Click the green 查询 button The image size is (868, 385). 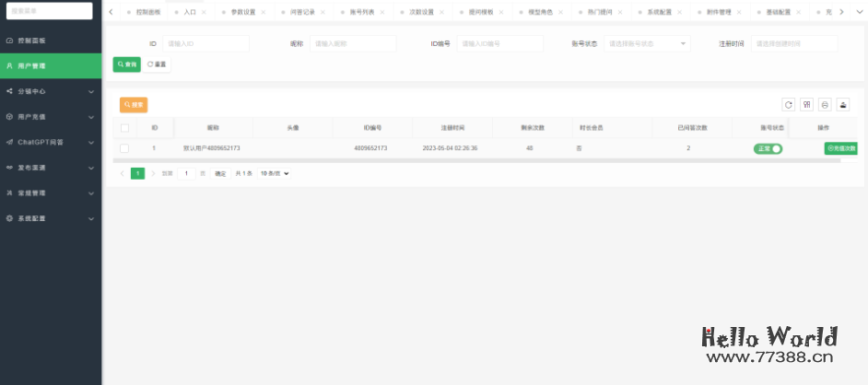click(x=127, y=64)
